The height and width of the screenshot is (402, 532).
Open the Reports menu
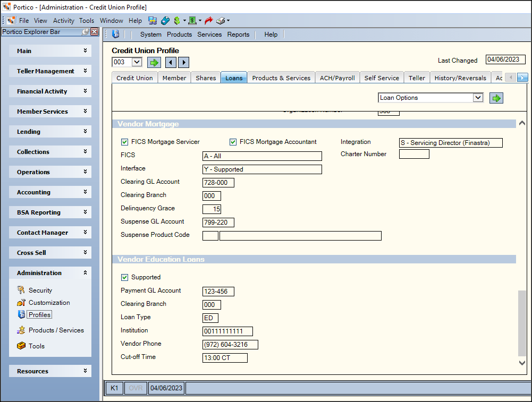click(x=238, y=34)
